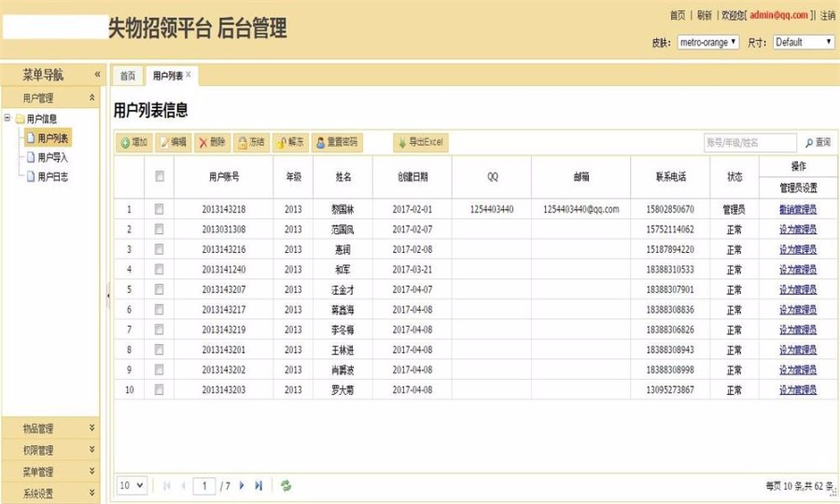
Task: Open the 皮肤 skin dropdown metro-orange
Action: click(708, 42)
